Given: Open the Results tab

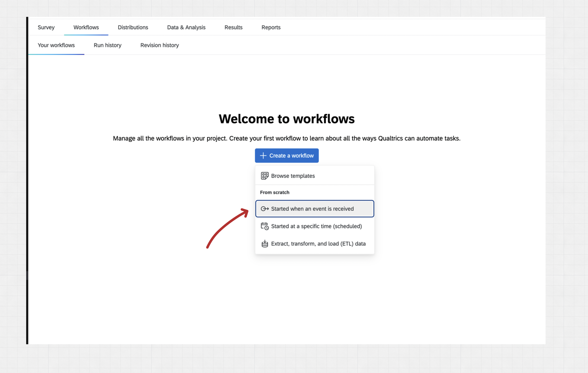Looking at the screenshot, I should 234,27.
